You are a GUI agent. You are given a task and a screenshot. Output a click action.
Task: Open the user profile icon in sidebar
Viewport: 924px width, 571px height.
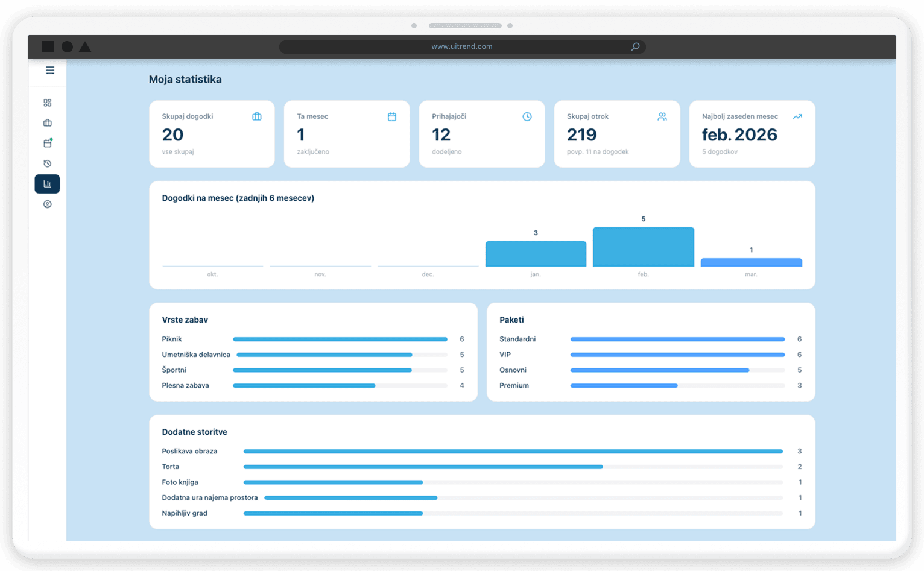tap(48, 204)
